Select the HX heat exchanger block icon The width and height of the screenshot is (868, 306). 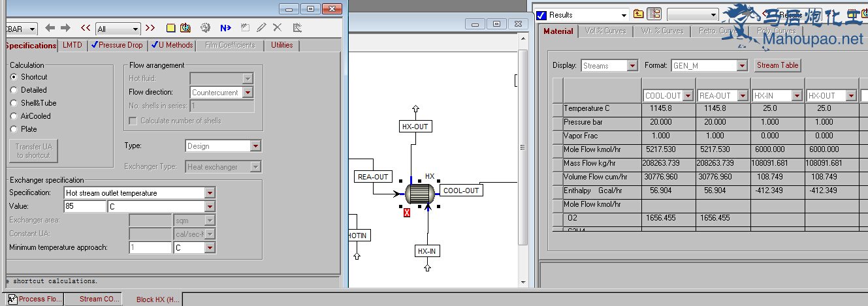[x=419, y=193]
